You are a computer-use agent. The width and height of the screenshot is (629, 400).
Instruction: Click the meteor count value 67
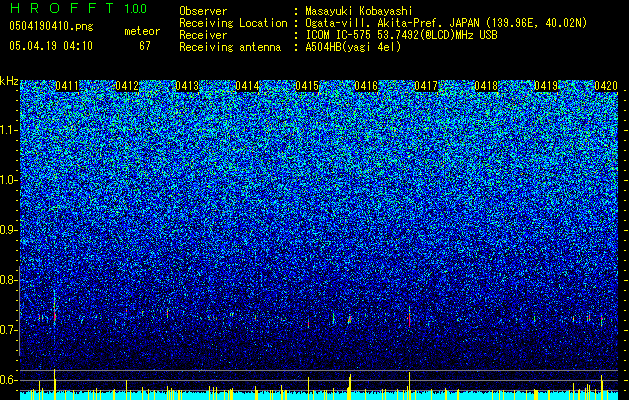click(x=145, y=46)
